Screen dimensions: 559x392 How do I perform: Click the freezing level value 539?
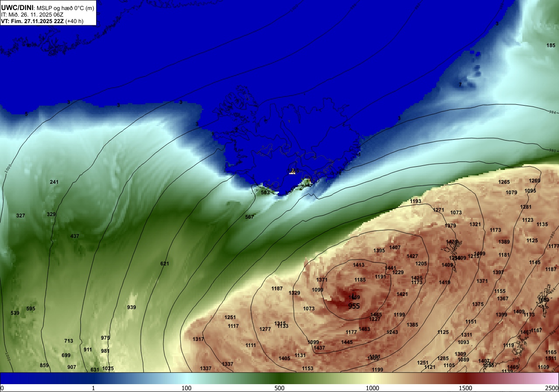pos(15,313)
